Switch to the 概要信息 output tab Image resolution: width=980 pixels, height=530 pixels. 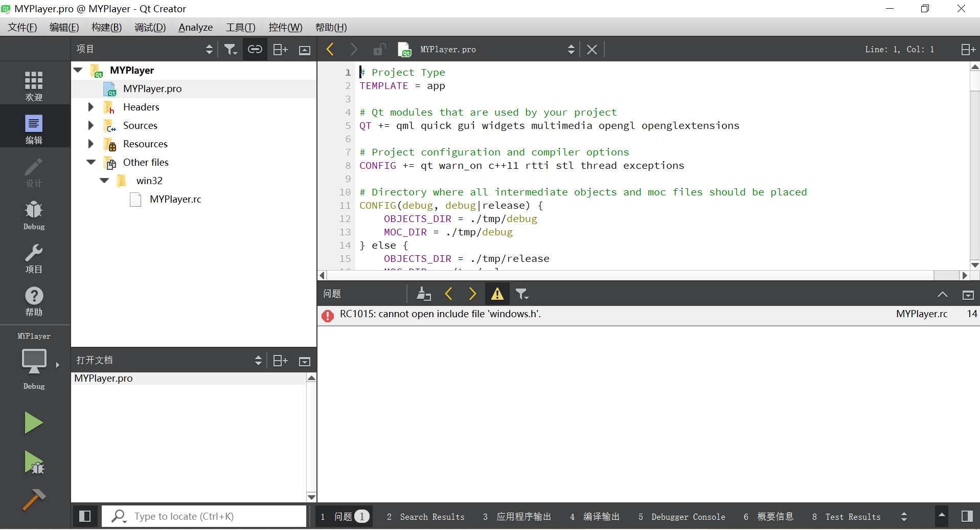768,517
